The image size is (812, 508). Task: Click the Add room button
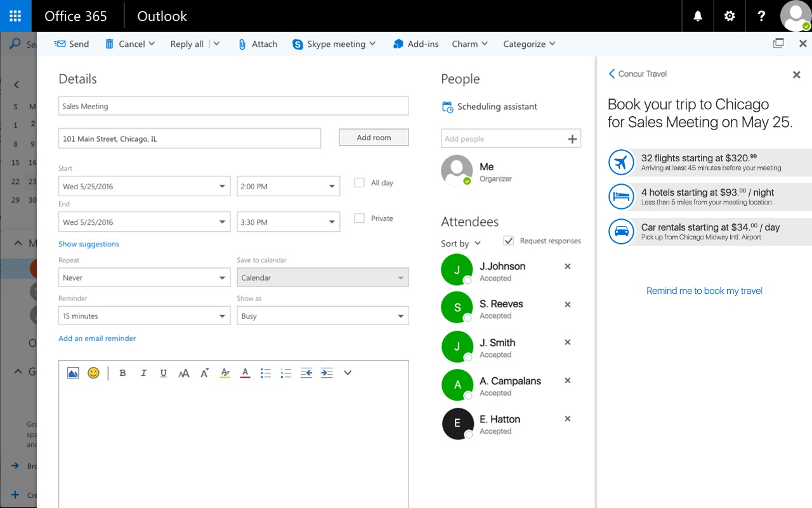pyautogui.click(x=374, y=137)
